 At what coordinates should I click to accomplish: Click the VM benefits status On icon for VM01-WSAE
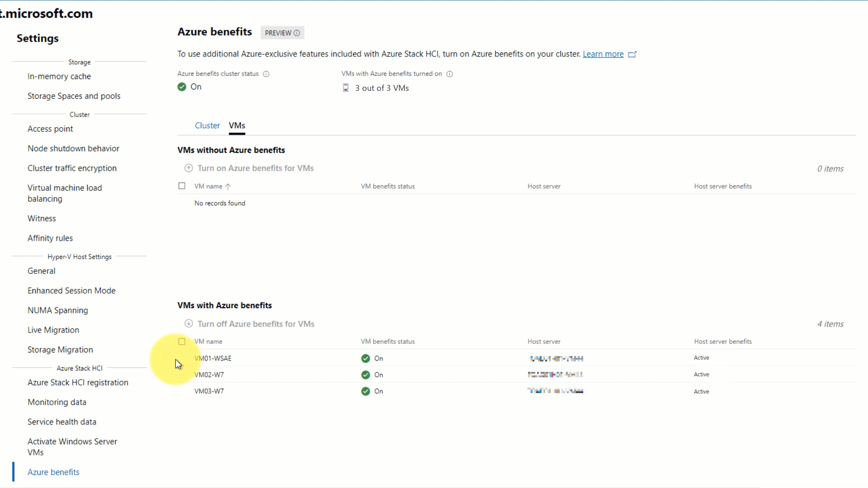pos(365,357)
